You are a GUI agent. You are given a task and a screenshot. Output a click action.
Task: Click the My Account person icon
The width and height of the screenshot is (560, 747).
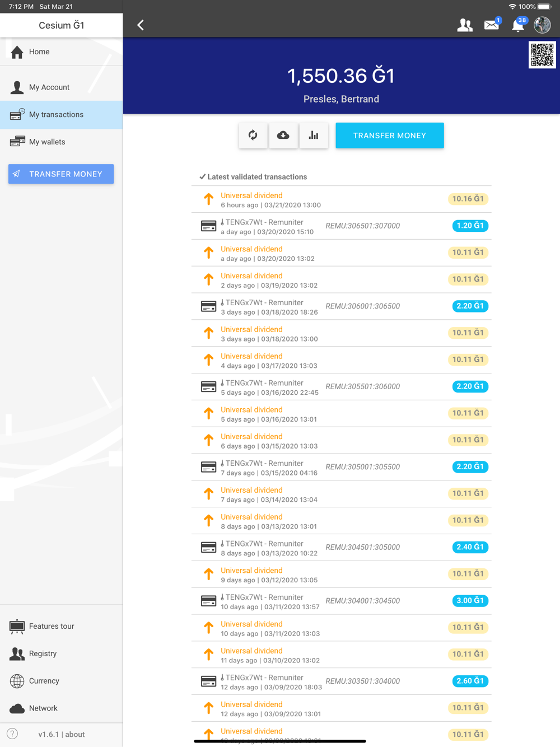point(17,87)
